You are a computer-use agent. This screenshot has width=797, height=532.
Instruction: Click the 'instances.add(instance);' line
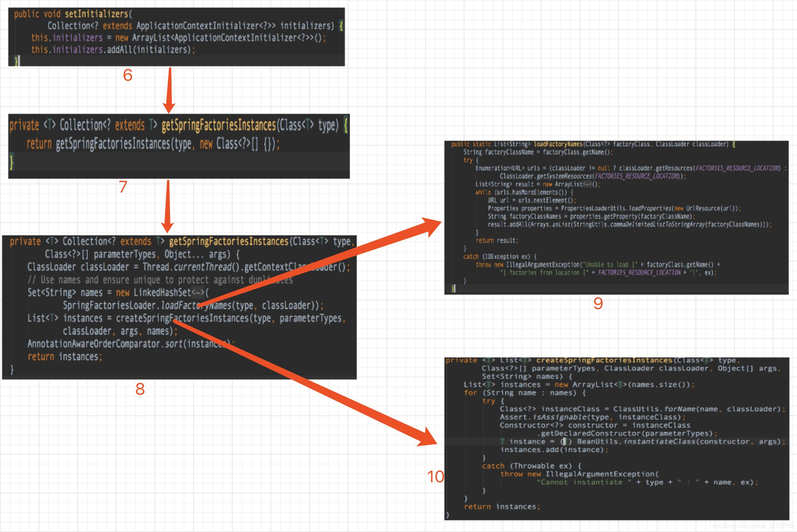pyautogui.click(x=554, y=450)
